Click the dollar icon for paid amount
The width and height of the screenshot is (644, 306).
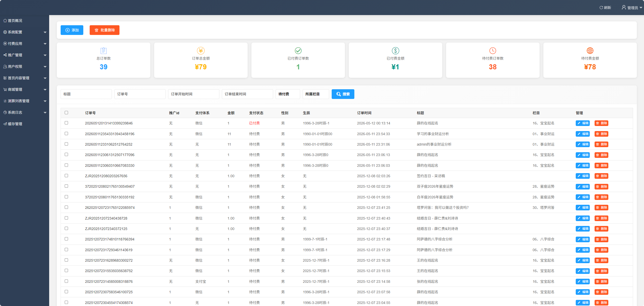(x=395, y=50)
